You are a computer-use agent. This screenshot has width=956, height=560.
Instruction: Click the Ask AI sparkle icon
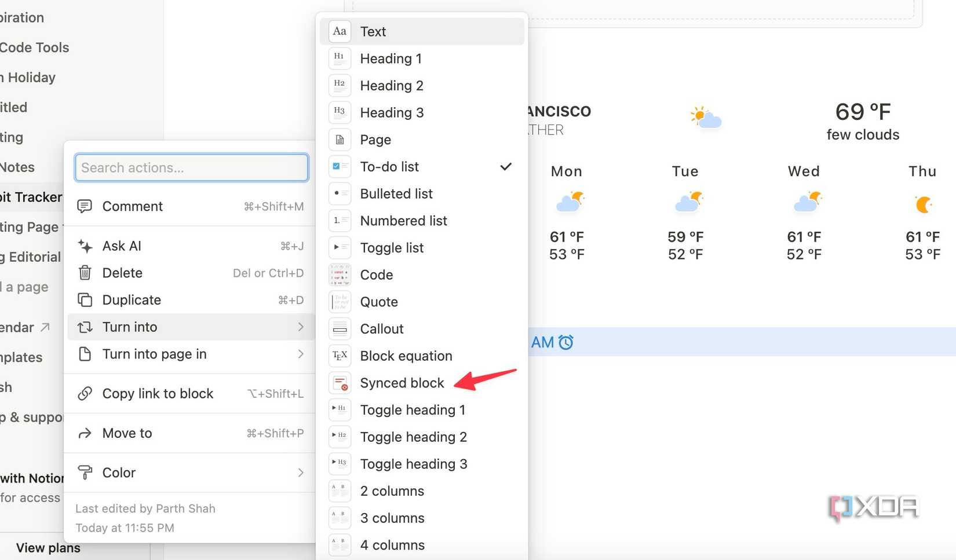click(x=85, y=246)
